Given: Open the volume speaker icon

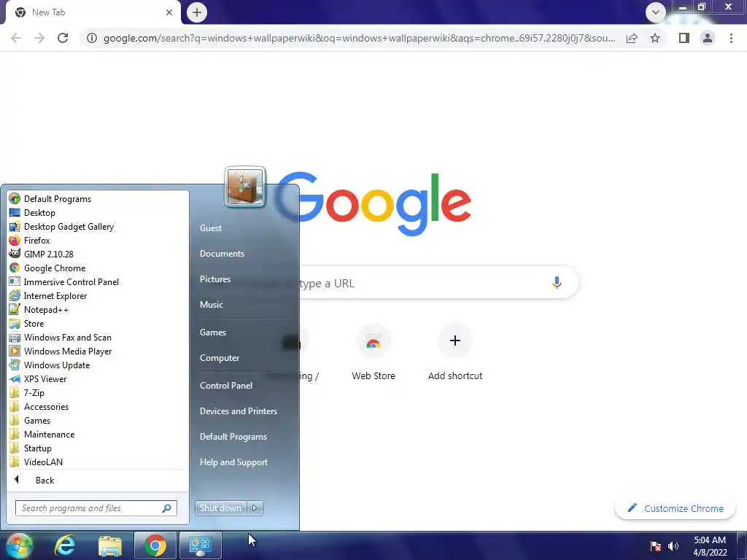Looking at the screenshot, I should click(673, 546).
